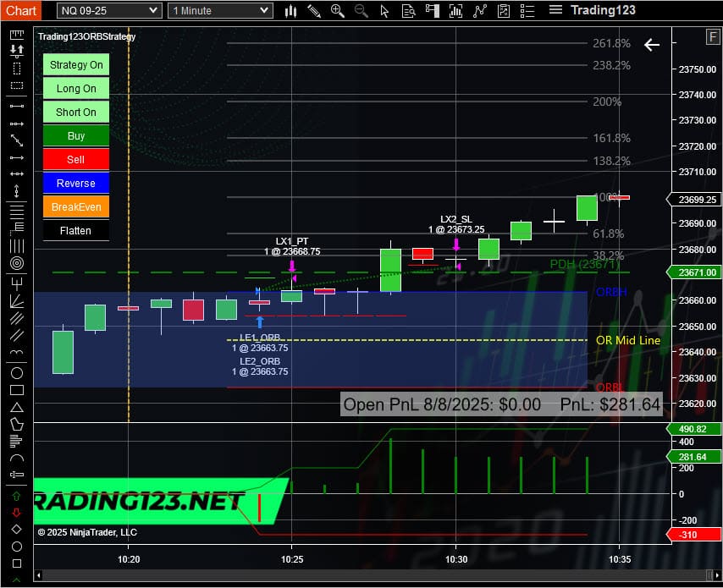This screenshot has width=723, height=588.
Task: Open the Data Box icon
Action: point(409,11)
